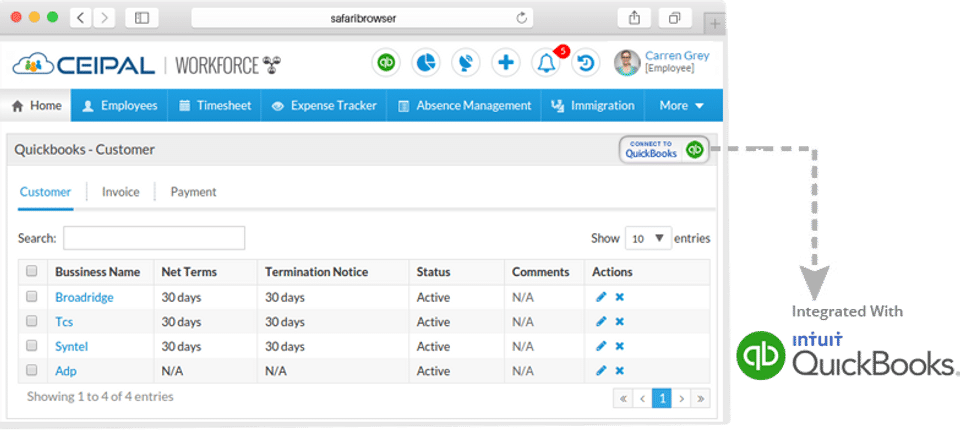The image size is (960, 431).
Task: Check the Syntel row checkbox
Action: coord(31,345)
